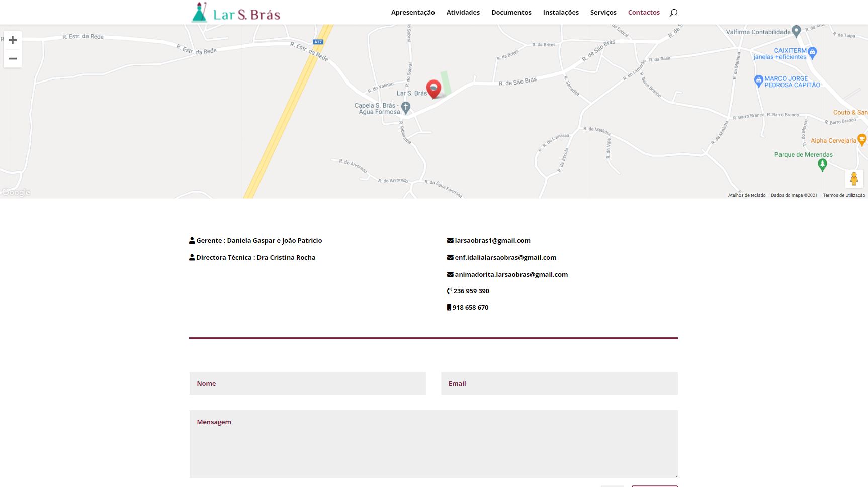The height and width of the screenshot is (487, 868).
Task: Open the Lar S. Brás logo homepage
Action: tap(235, 13)
